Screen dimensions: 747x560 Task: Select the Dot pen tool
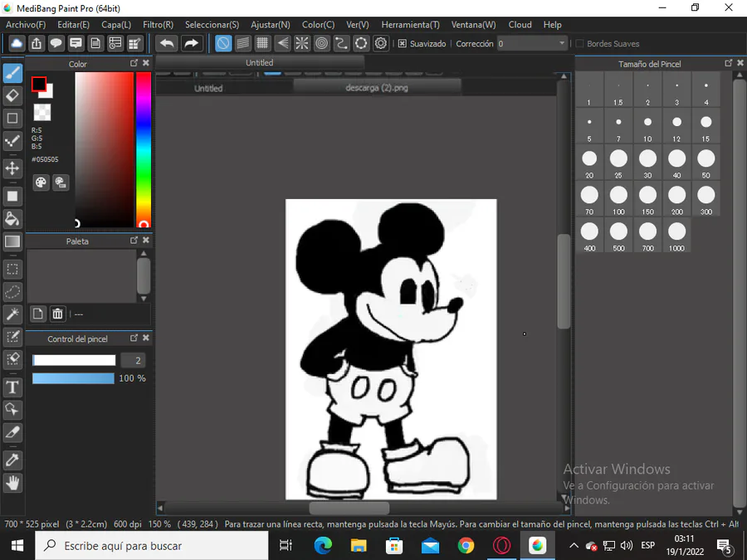12,141
